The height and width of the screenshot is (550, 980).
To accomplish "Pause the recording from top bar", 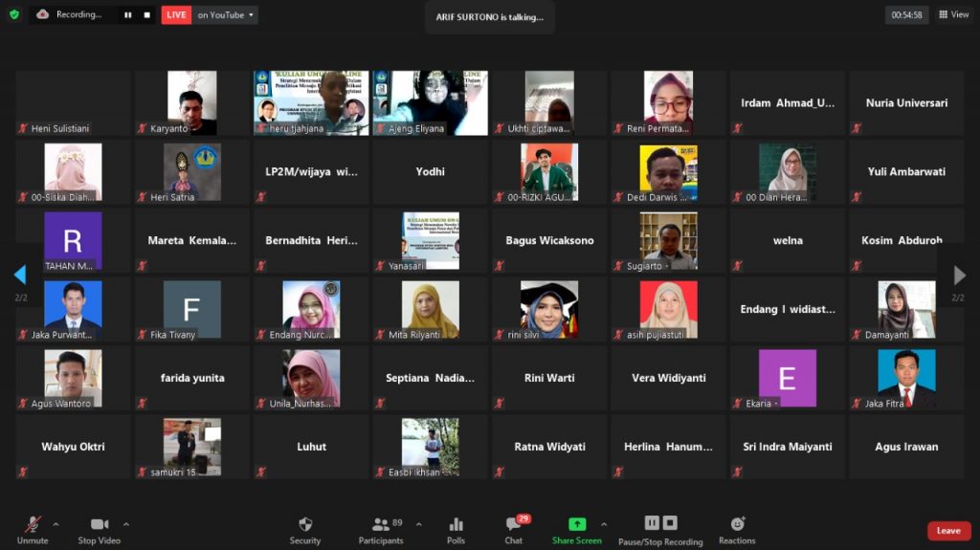I will 127,14.
